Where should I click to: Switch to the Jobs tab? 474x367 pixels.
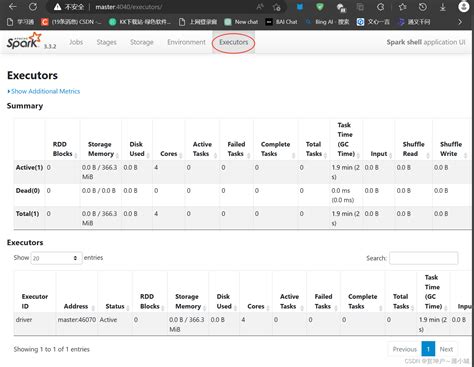[x=76, y=42]
